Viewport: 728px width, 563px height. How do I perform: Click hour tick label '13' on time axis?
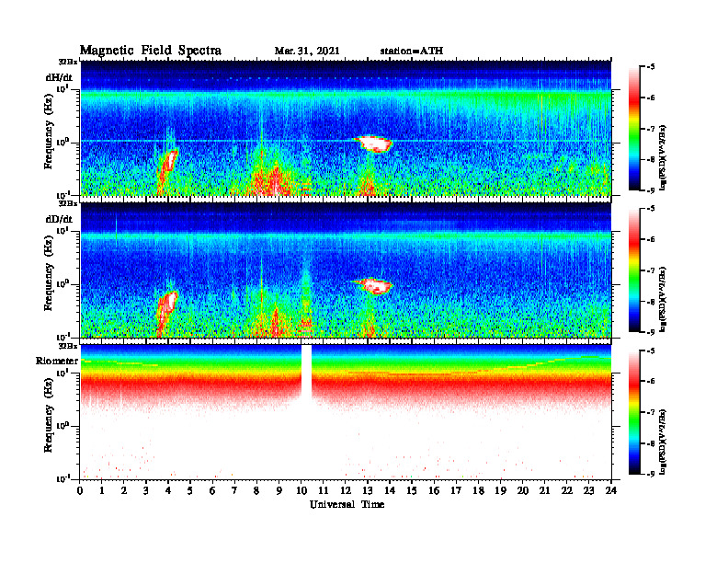(x=368, y=490)
